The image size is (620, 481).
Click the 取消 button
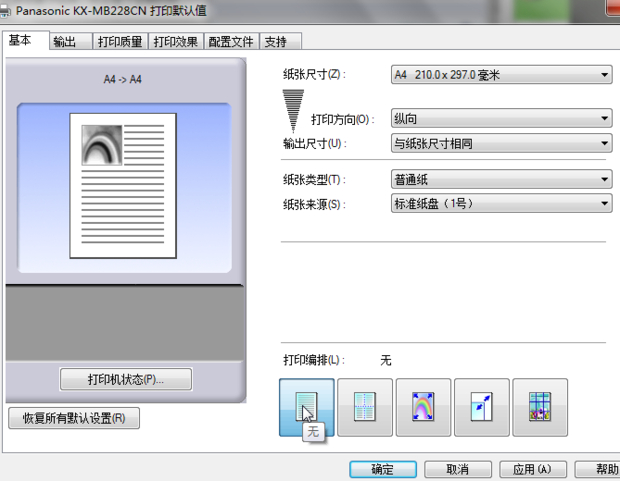point(458,470)
